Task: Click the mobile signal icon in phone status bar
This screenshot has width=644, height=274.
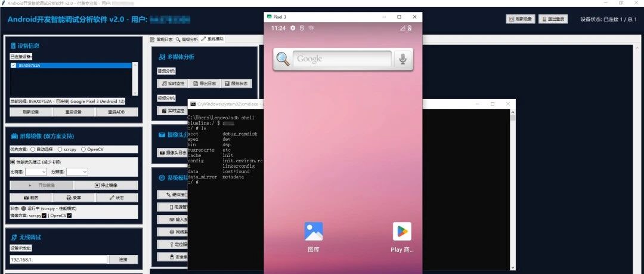Action: coord(402,28)
